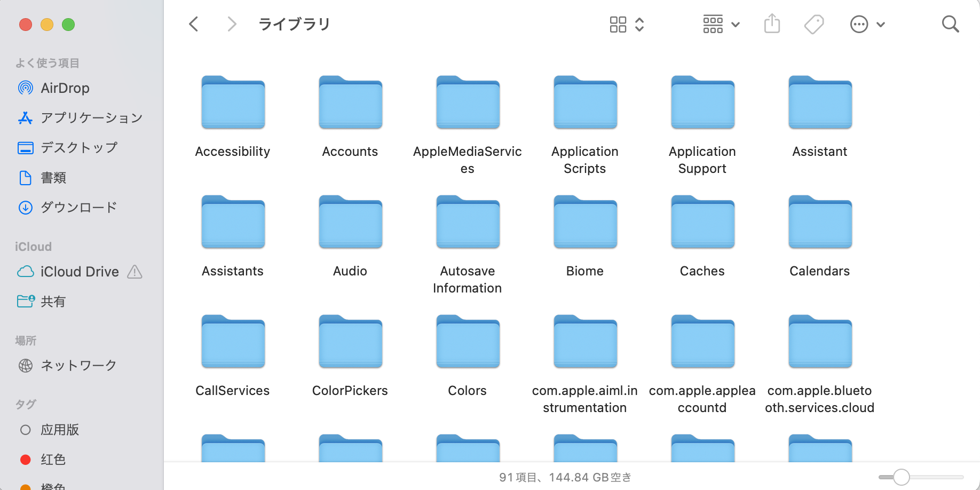Screen dimensions: 980x490
Task: Click the tag icon in toolbar
Action: 814,24
